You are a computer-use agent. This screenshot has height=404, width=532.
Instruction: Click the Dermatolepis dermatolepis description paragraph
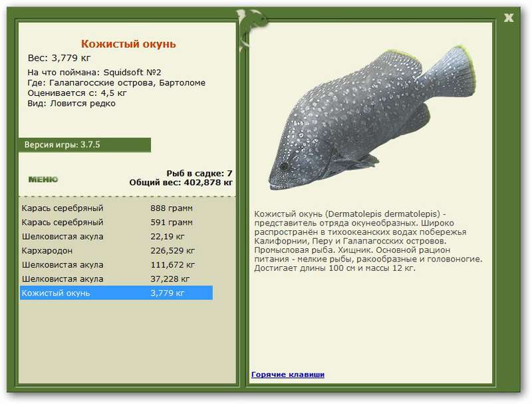(x=368, y=241)
